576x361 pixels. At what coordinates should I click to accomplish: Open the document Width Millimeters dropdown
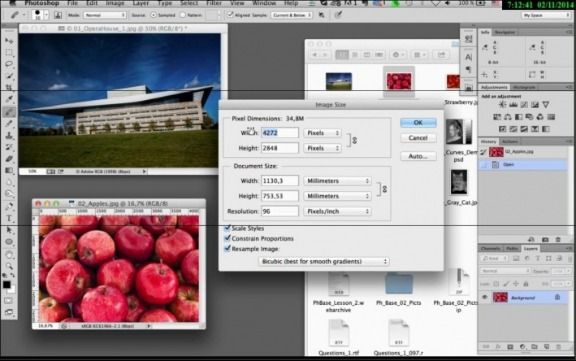pos(337,181)
